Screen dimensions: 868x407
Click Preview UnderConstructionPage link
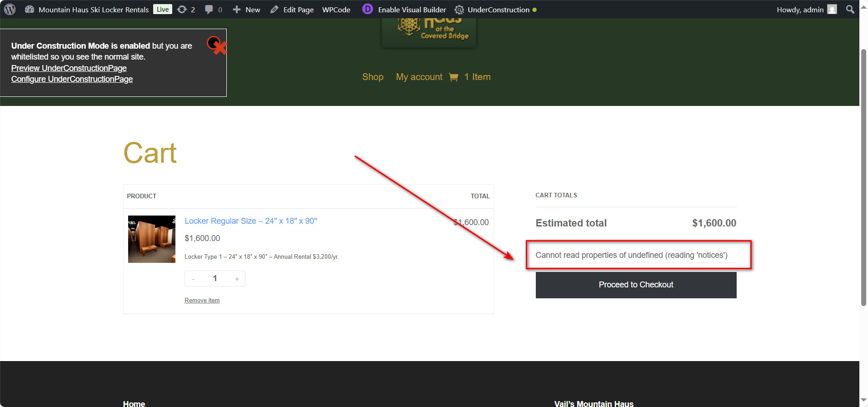[x=69, y=68]
